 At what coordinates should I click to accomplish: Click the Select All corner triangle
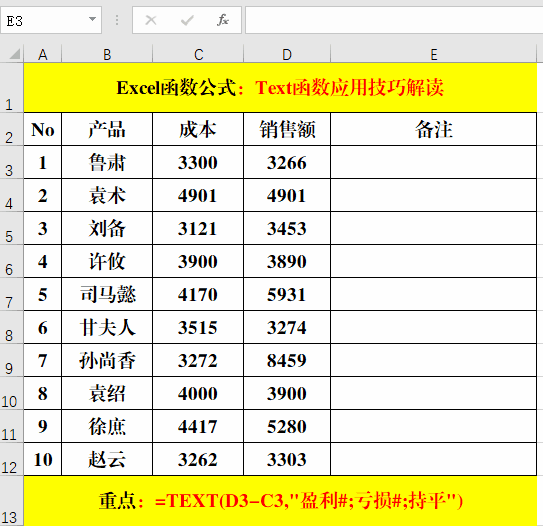click(14, 54)
